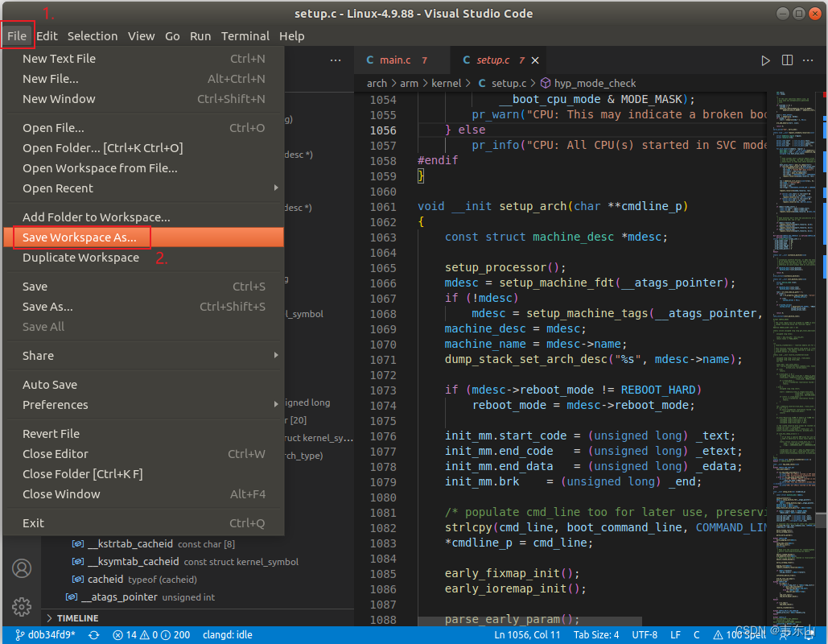Choose Add Folder to Workspace...

[x=143, y=217]
